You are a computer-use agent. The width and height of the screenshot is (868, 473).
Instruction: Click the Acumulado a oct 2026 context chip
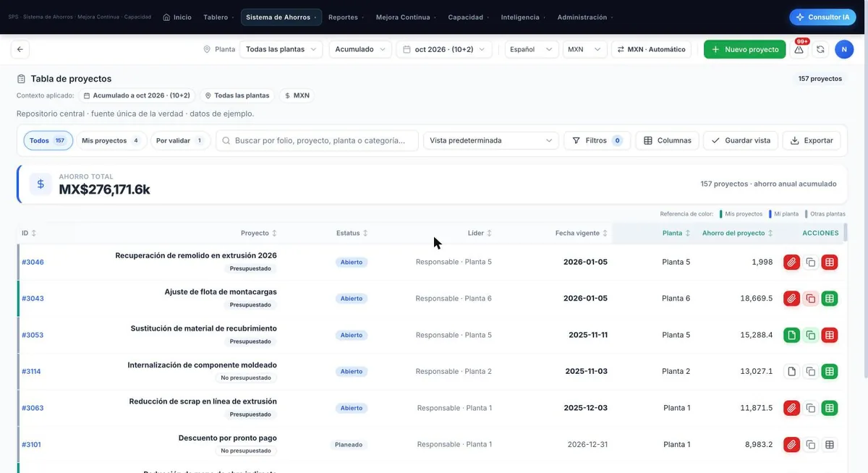(137, 95)
